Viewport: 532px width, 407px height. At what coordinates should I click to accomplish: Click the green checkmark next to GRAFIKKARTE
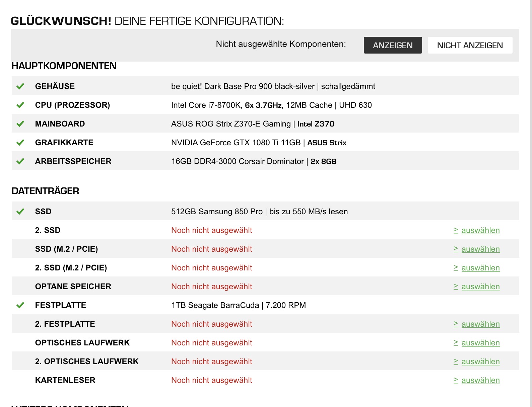[x=20, y=143]
